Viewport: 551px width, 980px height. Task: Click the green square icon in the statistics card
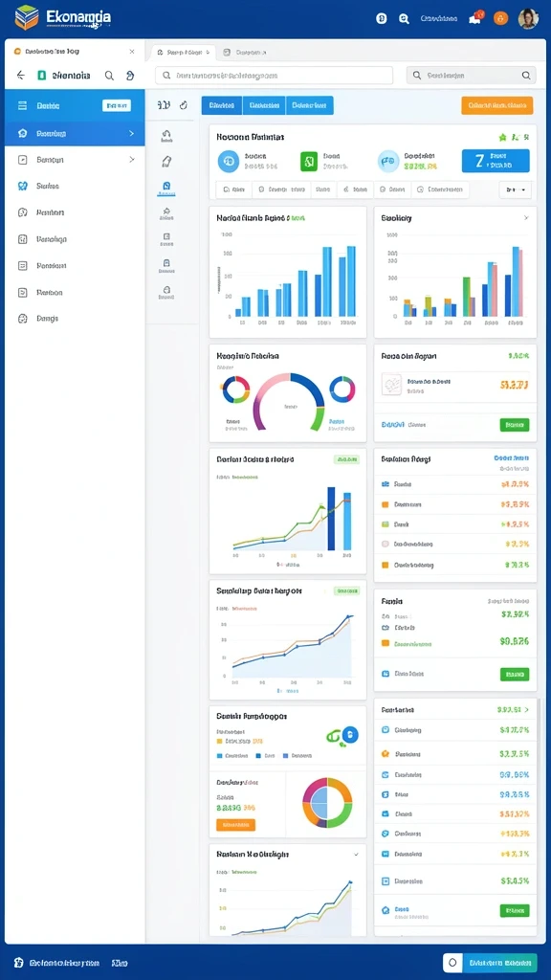click(309, 161)
